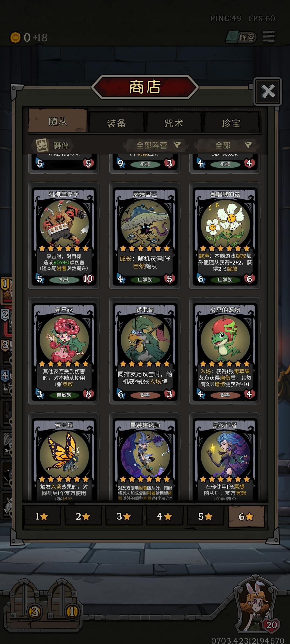Screen dimensions: 290x644
Task: Toggle the 1-star filter
Action: click(x=42, y=516)
